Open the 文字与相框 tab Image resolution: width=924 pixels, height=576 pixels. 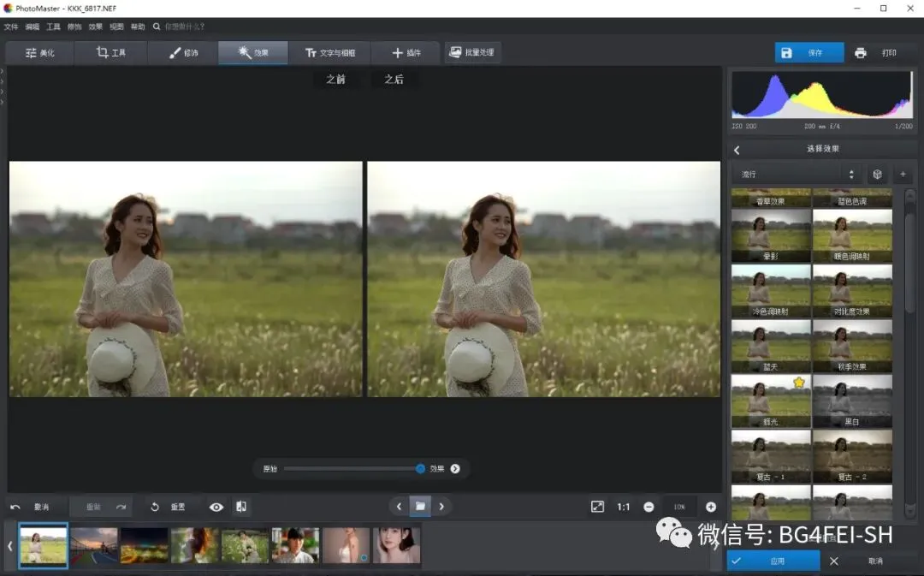(330, 53)
